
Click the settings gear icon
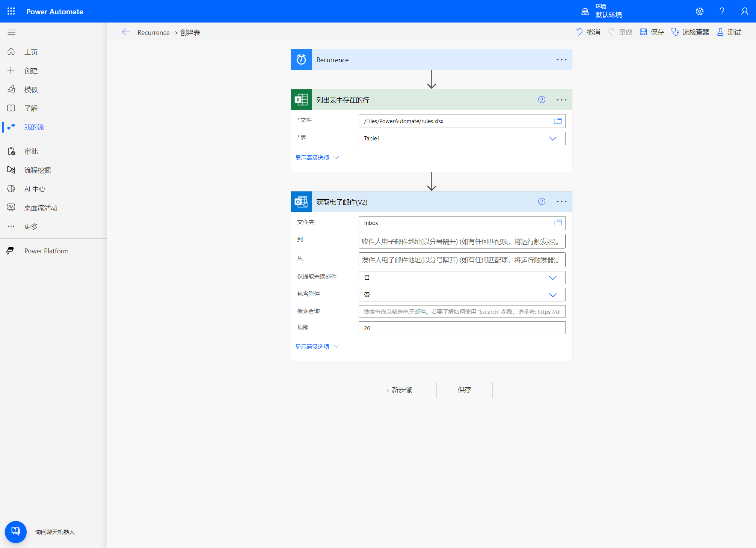coord(699,11)
